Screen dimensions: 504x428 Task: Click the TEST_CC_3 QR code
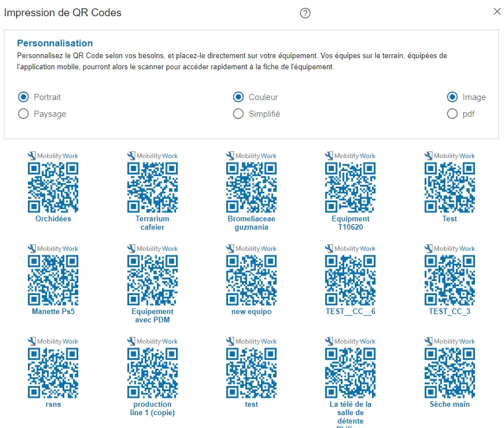[x=450, y=280]
